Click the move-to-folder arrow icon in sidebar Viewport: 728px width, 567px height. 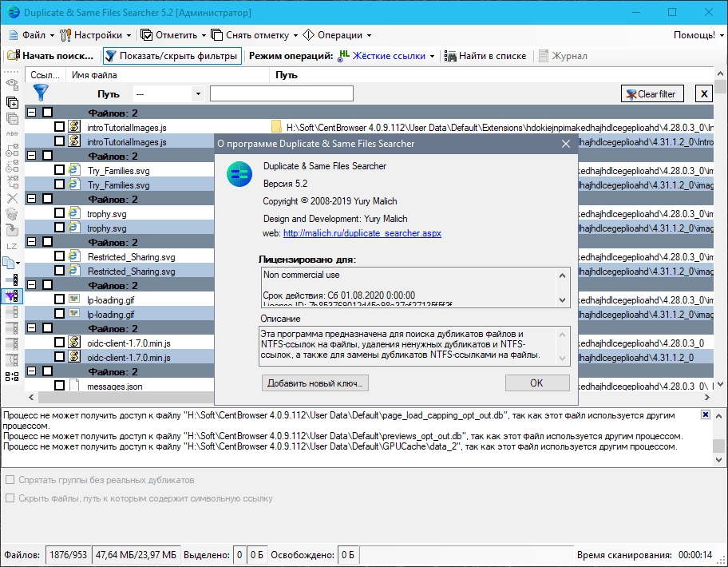click(12, 230)
